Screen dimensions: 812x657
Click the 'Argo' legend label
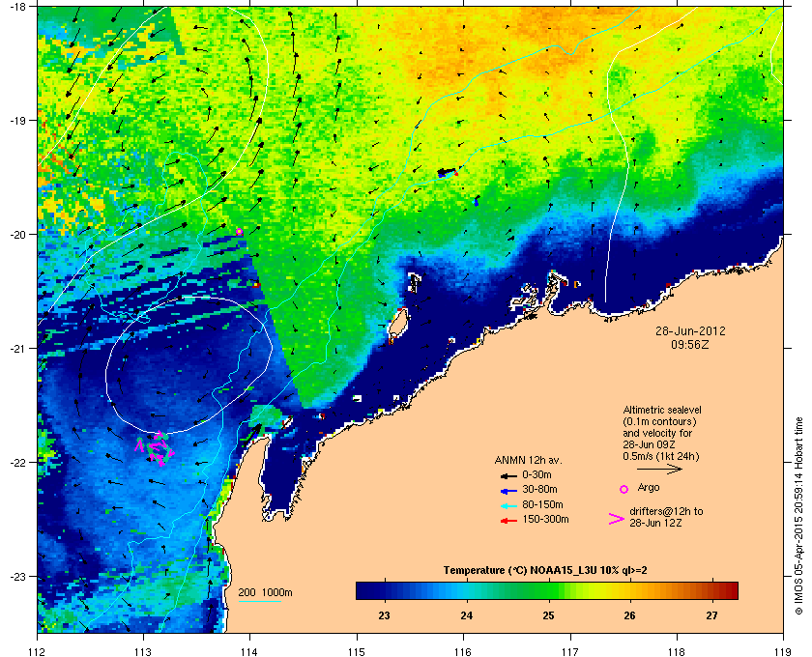[649, 488]
